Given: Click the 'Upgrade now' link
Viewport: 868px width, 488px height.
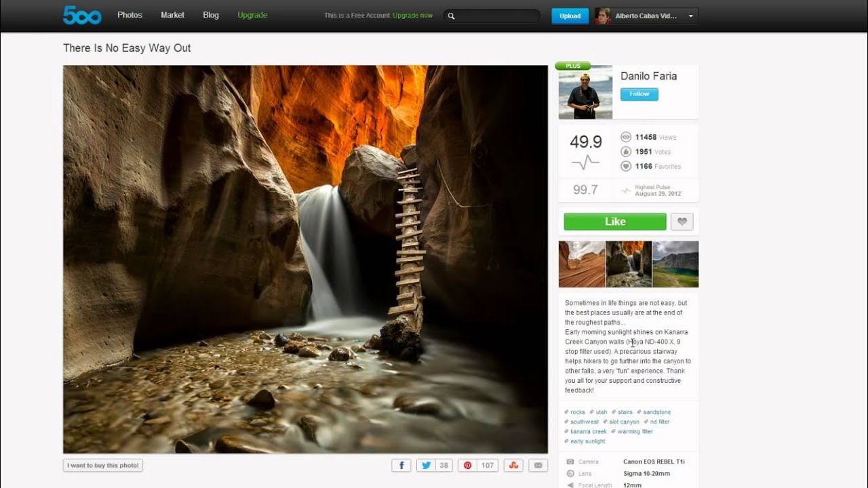Looking at the screenshot, I should [412, 16].
